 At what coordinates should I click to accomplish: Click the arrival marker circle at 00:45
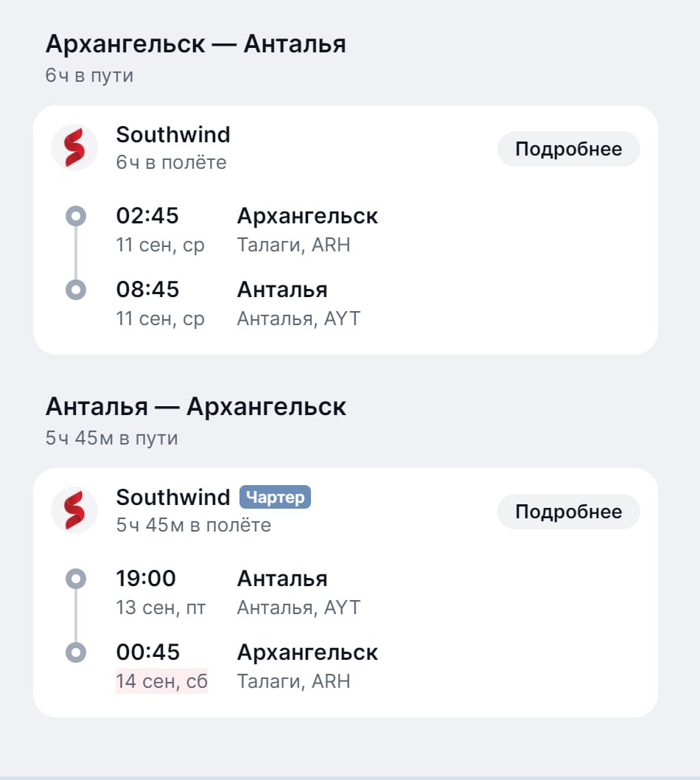[76, 652]
